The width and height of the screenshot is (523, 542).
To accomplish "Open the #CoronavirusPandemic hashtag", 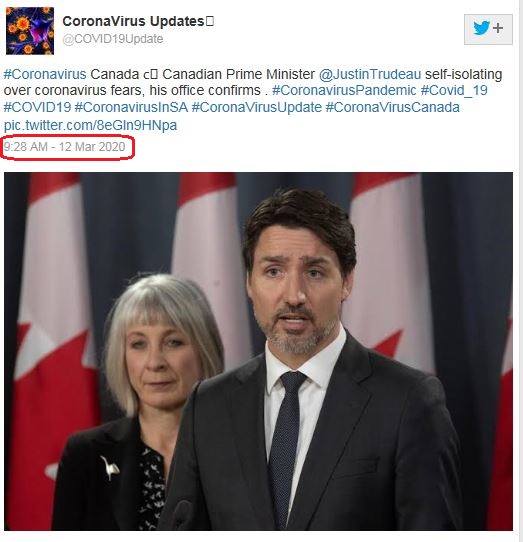I will pos(344,91).
